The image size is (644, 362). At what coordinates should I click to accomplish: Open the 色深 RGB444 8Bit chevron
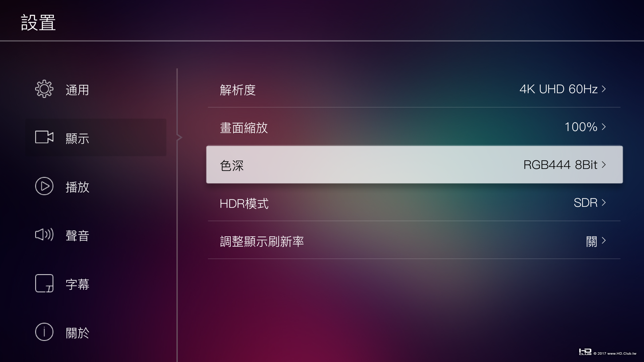(x=604, y=165)
